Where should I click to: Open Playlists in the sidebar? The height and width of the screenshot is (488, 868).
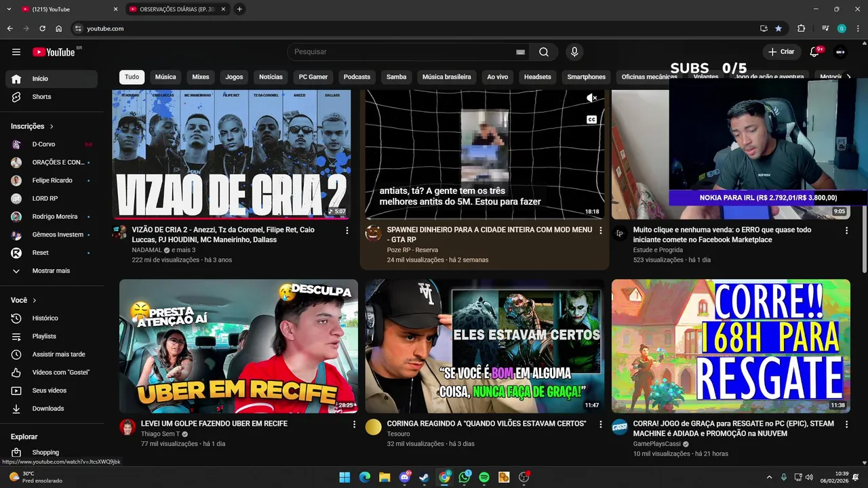click(x=51, y=336)
